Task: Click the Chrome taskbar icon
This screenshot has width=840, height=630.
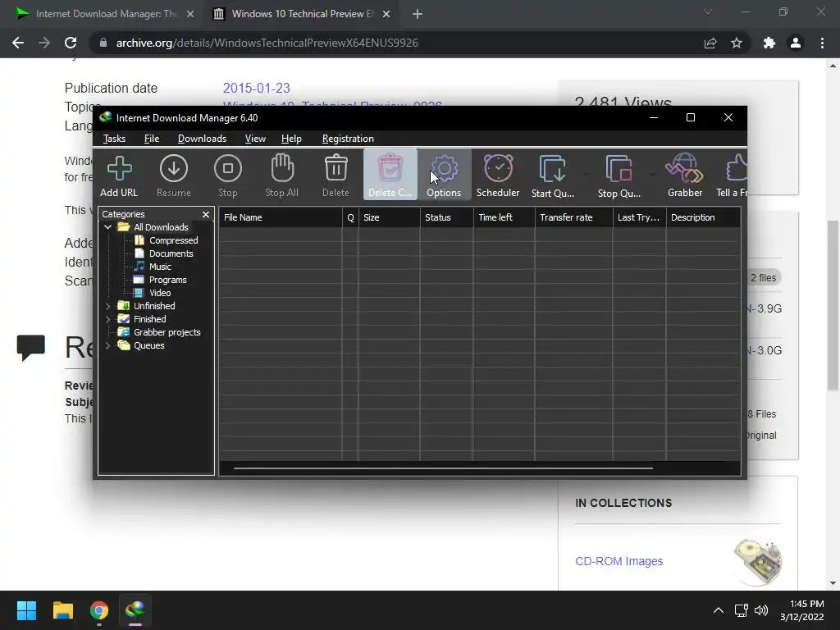Action: pyautogui.click(x=99, y=610)
